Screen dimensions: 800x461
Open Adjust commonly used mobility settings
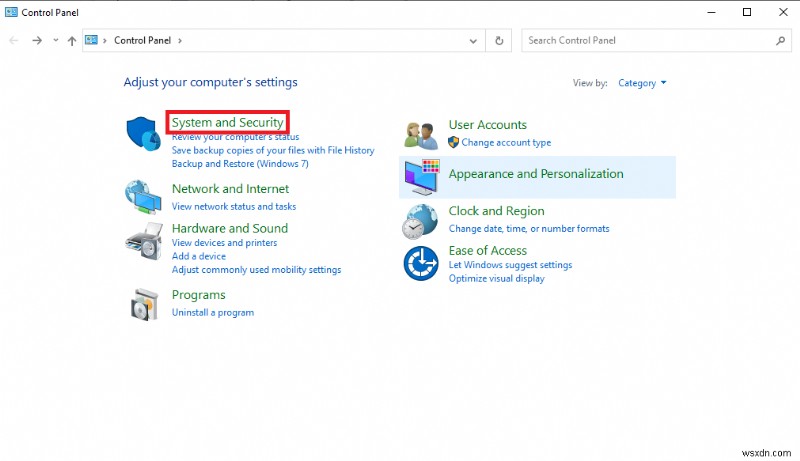tap(256, 269)
